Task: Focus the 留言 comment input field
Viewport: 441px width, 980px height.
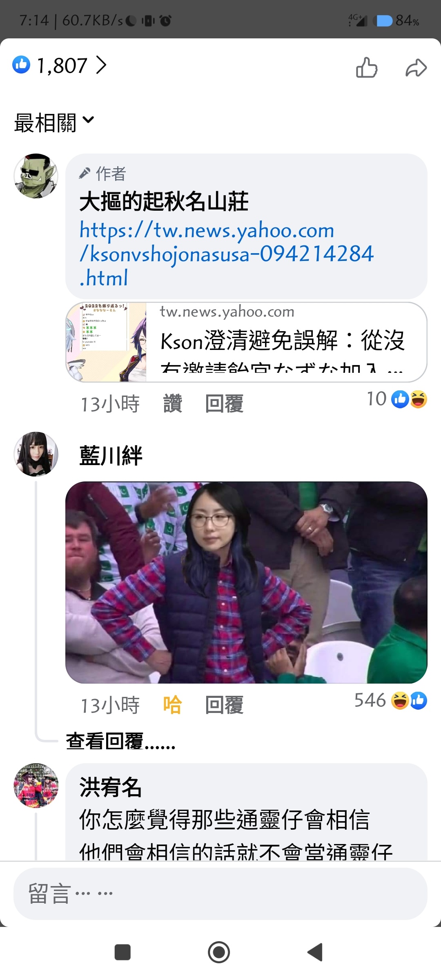Action: click(220, 894)
